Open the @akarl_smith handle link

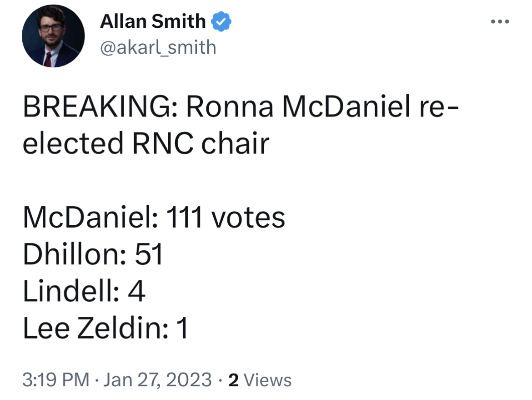click(x=158, y=47)
